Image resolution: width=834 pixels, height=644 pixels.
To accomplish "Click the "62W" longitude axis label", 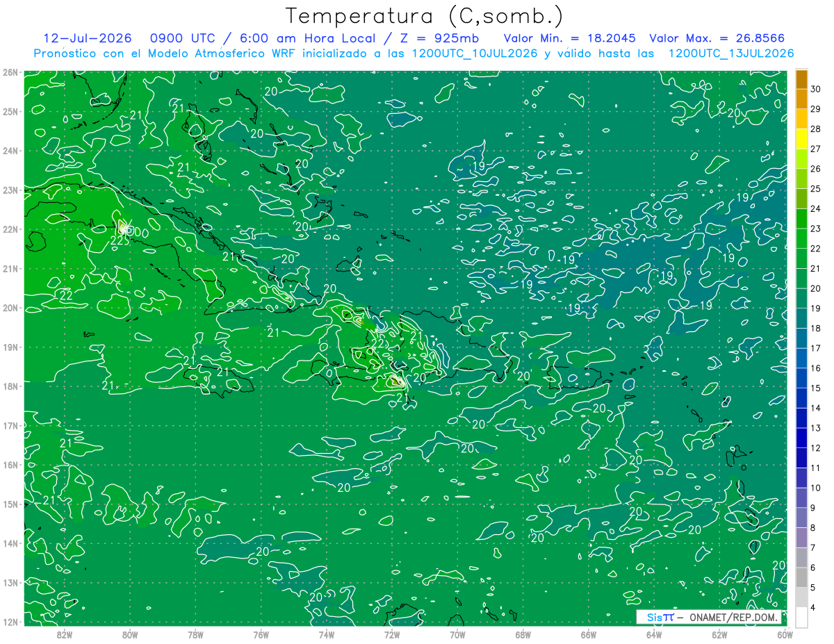I will click(719, 634).
